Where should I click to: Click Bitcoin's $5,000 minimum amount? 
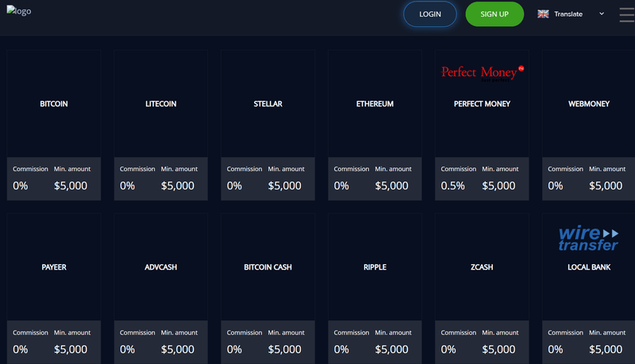click(71, 186)
